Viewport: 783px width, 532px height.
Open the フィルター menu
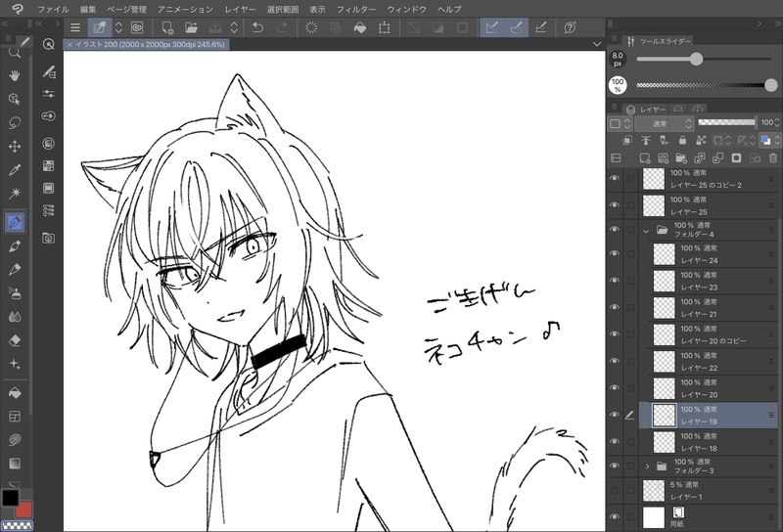click(x=356, y=9)
